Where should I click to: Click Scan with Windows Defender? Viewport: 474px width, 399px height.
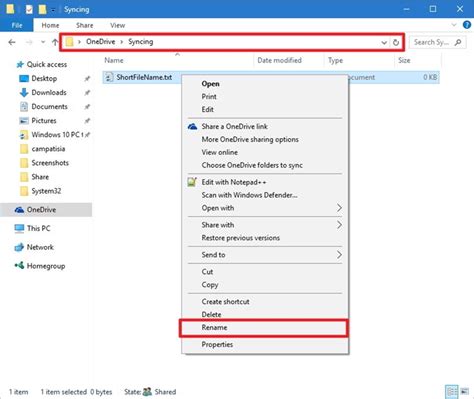tap(265, 195)
